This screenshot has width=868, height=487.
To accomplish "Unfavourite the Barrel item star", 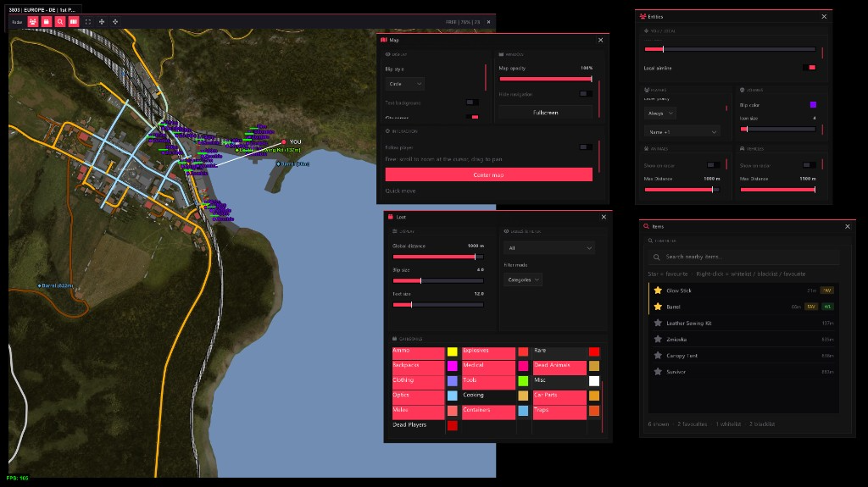I will click(x=658, y=307).
